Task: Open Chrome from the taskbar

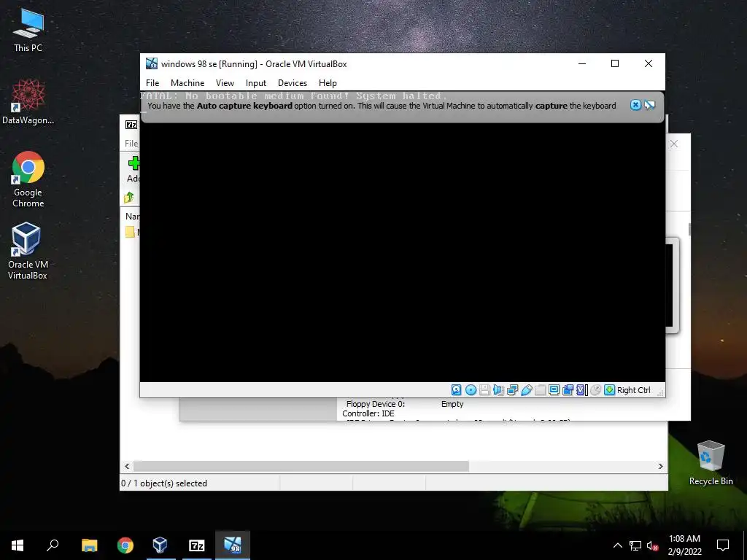Action: [125, 545]
